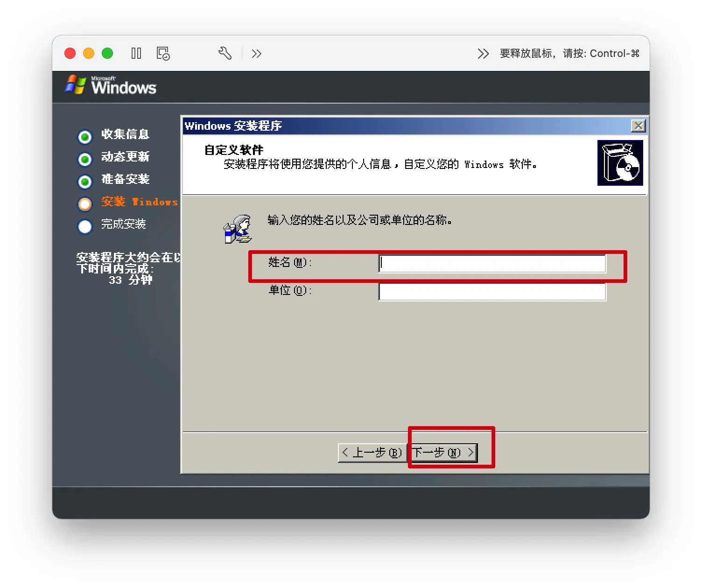Click the red close window button

70,53
